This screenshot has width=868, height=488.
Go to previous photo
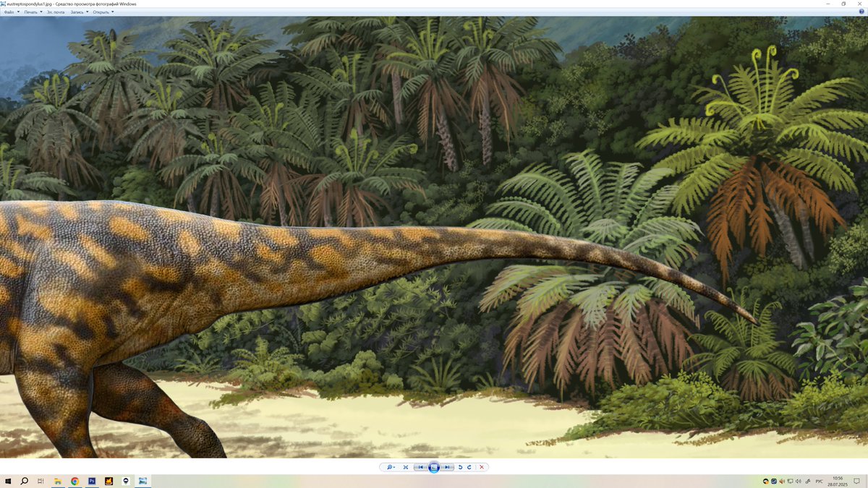tap(420, 467)
